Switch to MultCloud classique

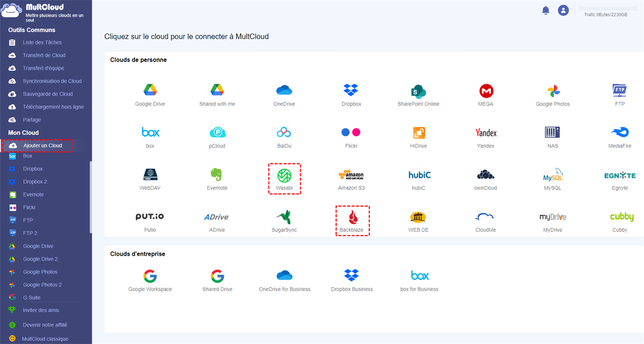coord(46,339)
